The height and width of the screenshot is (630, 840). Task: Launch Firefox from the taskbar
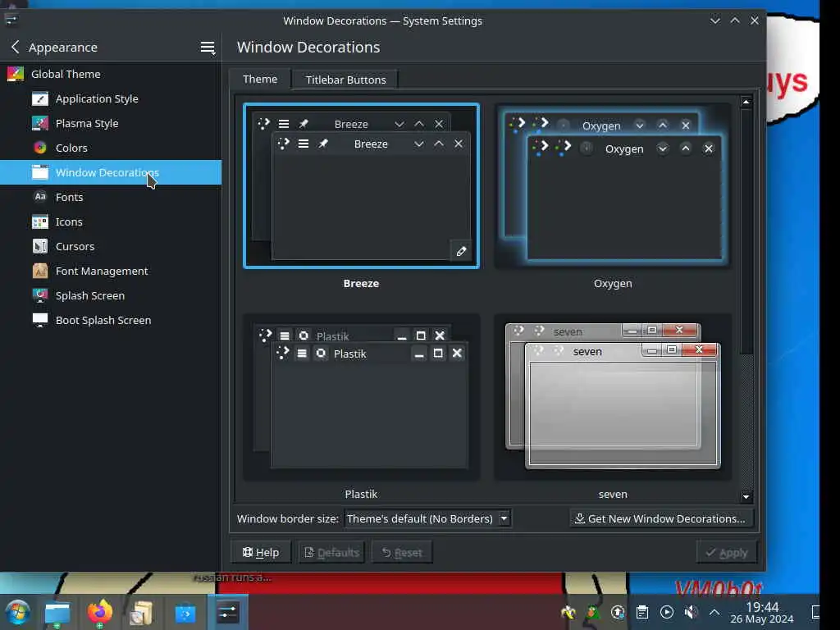click(99, 612)
